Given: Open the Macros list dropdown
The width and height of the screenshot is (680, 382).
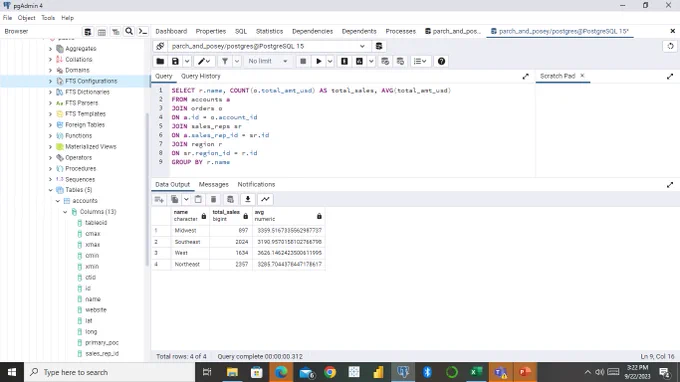Looking at the screenshot, I should (x=420, y=61).
